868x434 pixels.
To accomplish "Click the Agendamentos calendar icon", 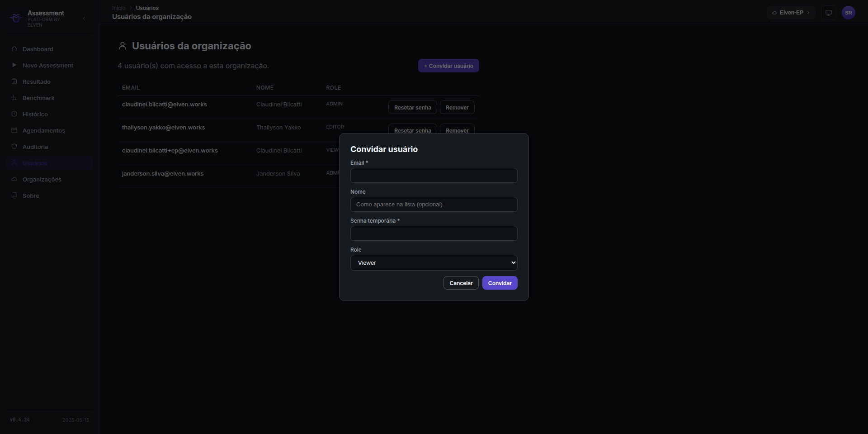I will point(14,130).
